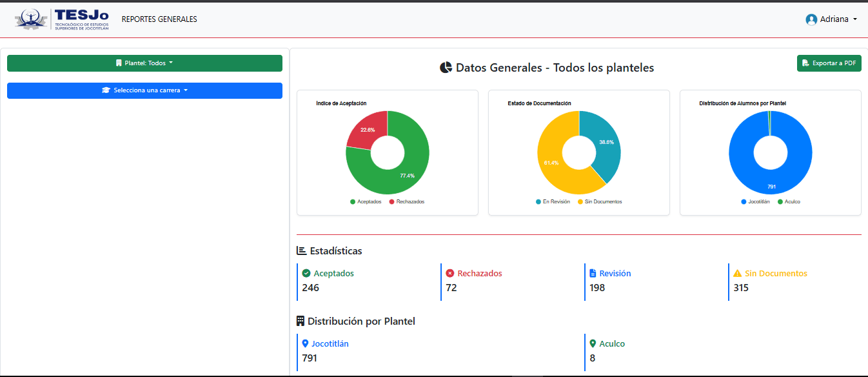The image size is (868, 377).
Task: Click the value 8 under Aculco
Action: point(593,358)
